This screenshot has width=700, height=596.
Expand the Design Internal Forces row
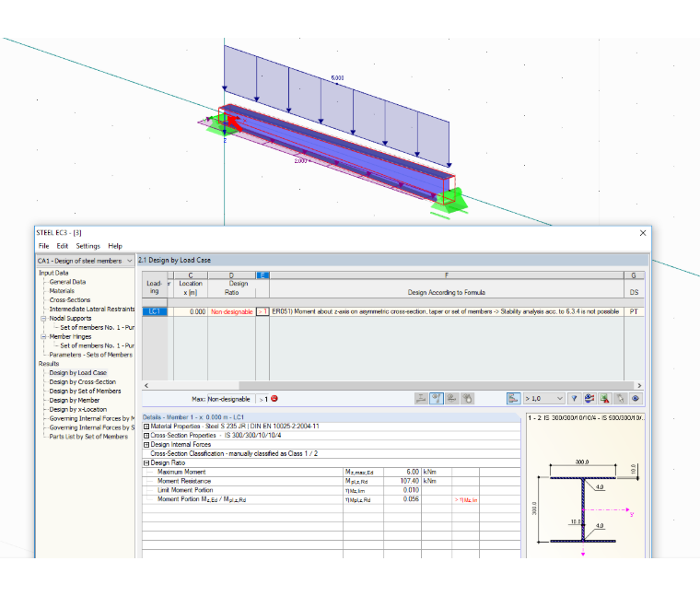click(146, 445)
